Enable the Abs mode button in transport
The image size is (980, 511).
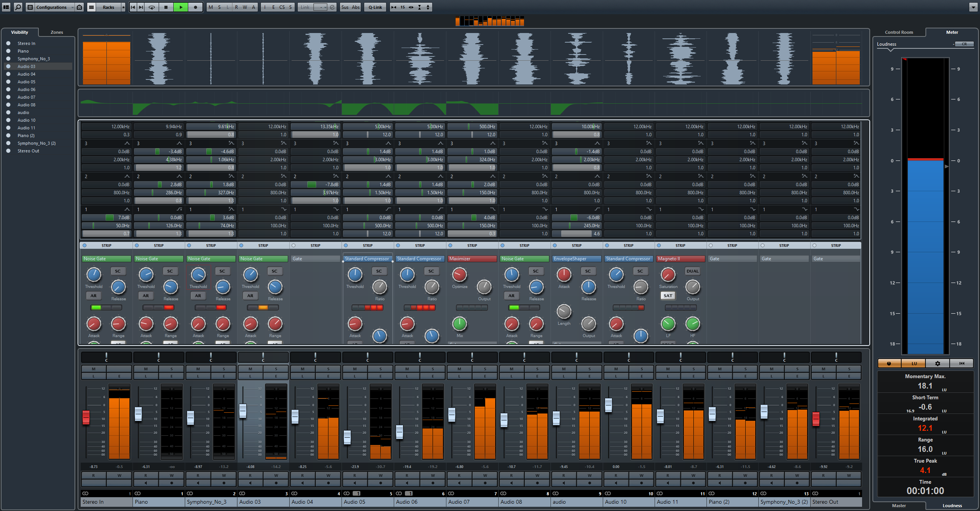tap(356, 7)
